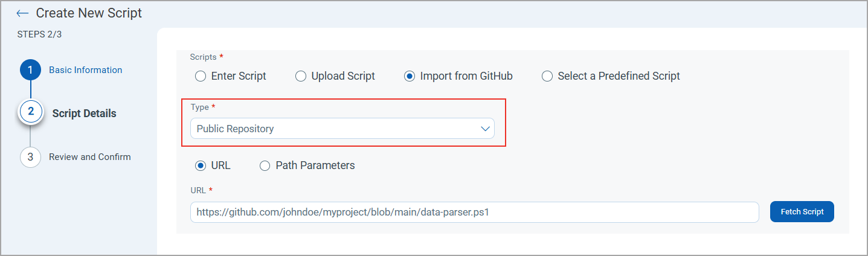
Task: Open the Basic Information step
Action: tap(86, 70)
